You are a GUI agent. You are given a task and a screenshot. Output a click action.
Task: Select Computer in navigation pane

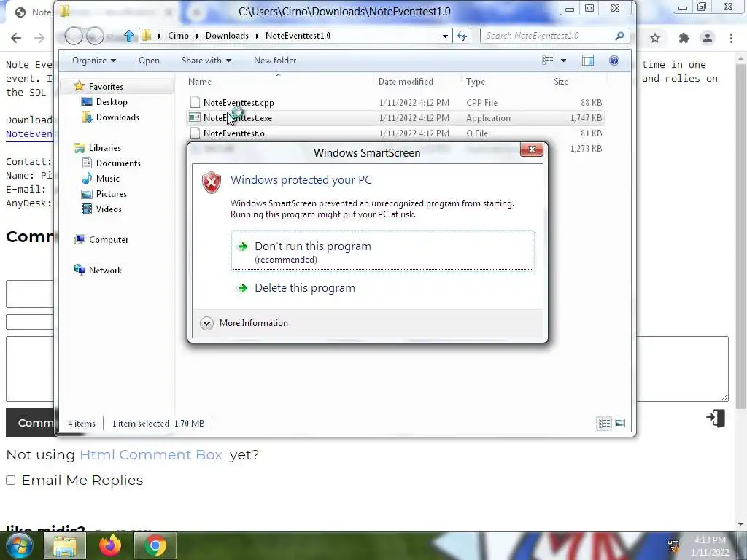109,240
